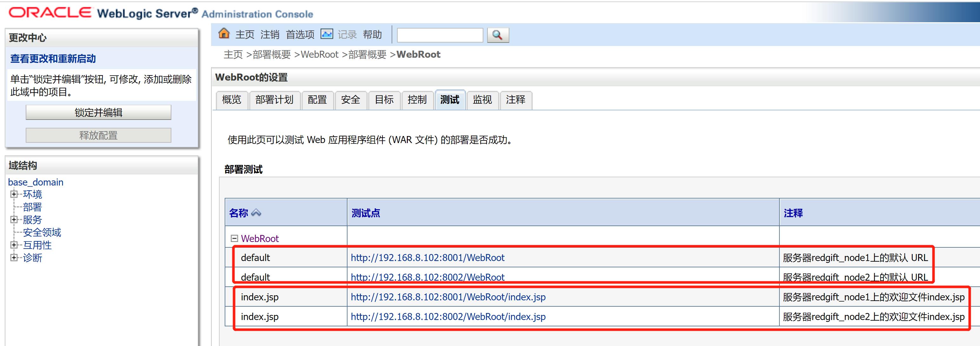Switch to the 监视 tab
This screenshot has height=346, width=980.
(x=482, y=100)
